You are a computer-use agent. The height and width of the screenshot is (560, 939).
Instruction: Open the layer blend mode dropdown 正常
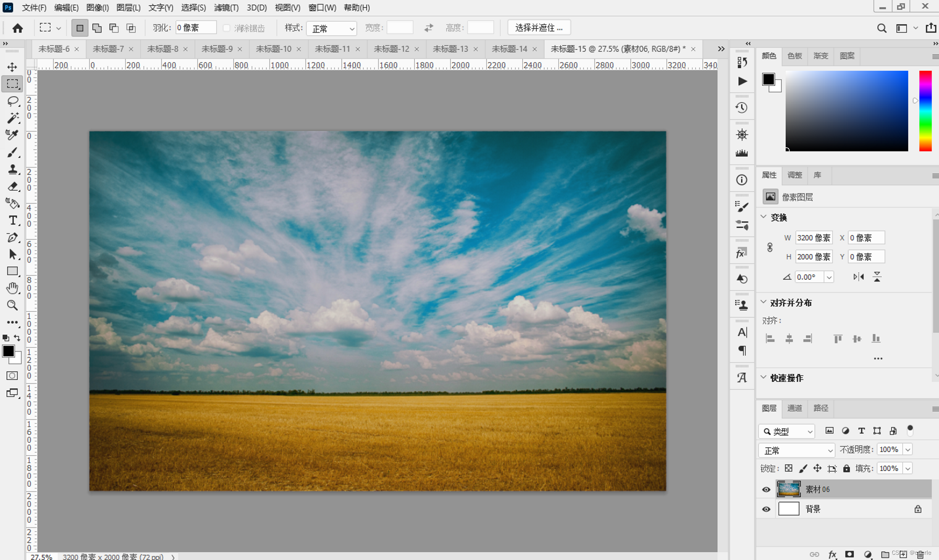point(796,450)
